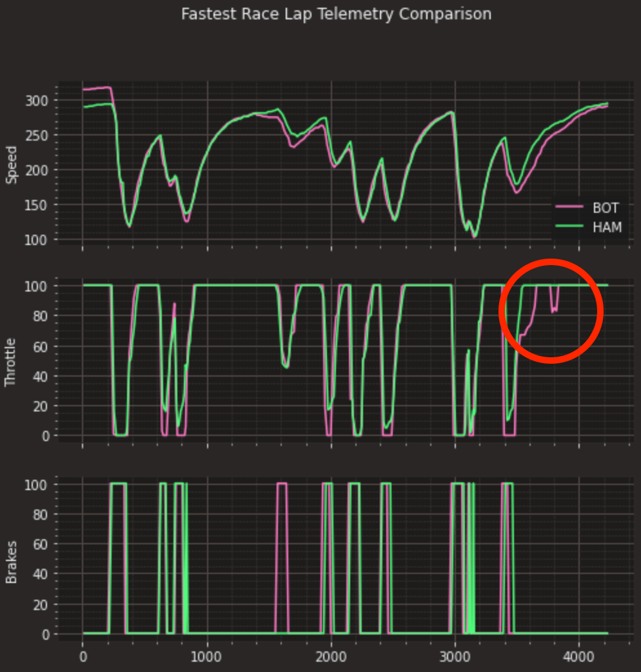Click the 3000 label on x-axis
Image resolution: width=641 pixels, height=672 pixels.
coord(454,655)
